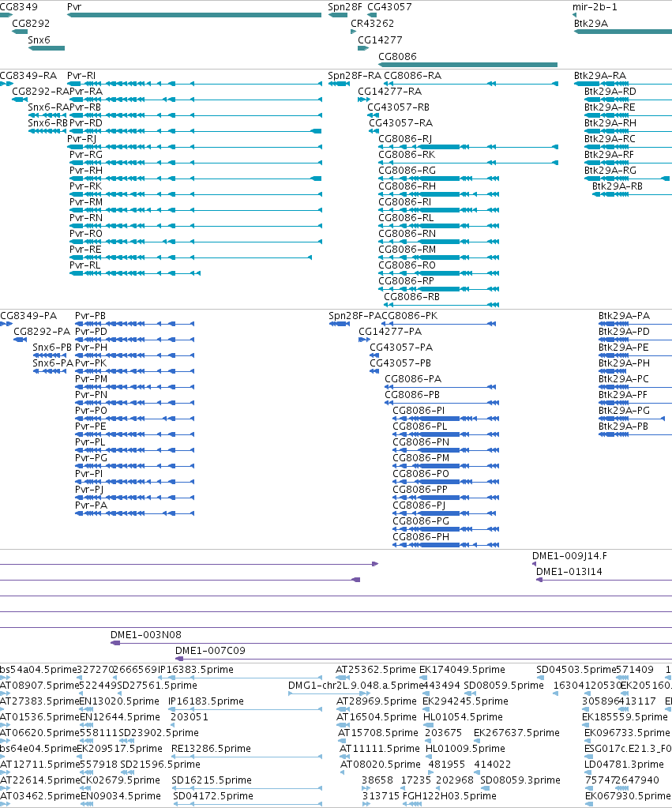The width and height of the screenshot is (672, 808).
Task: Click the Pvr-RL transcript label
Action: (85, 265)
